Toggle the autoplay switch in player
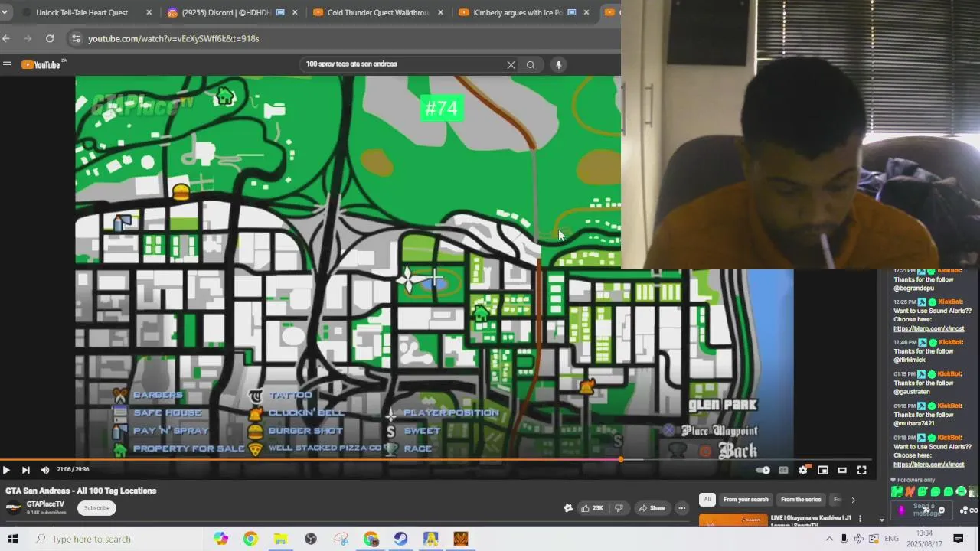The height and width of the screenshot is (551, 980). pos(763,470)
